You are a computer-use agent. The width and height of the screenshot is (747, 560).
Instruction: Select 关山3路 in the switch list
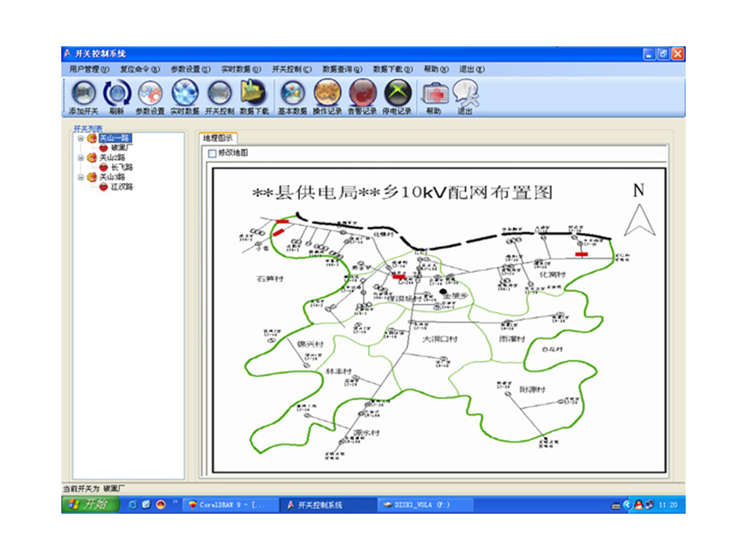coord(112,177)
